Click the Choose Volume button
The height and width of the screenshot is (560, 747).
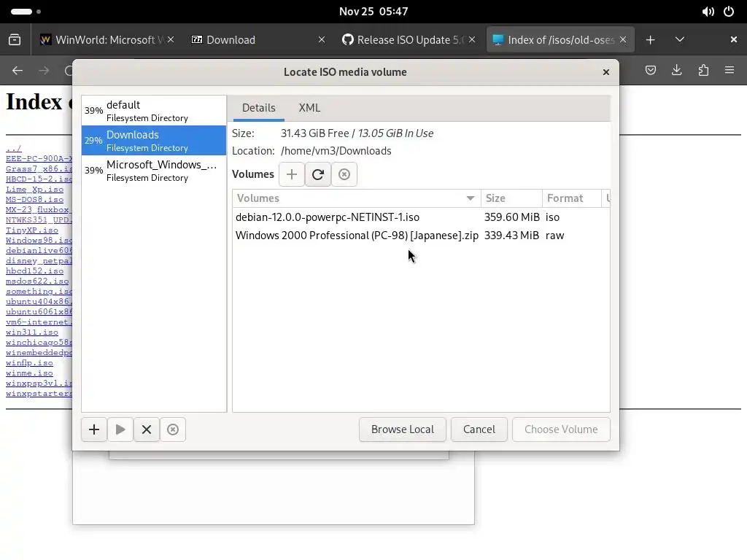point(561,429)
